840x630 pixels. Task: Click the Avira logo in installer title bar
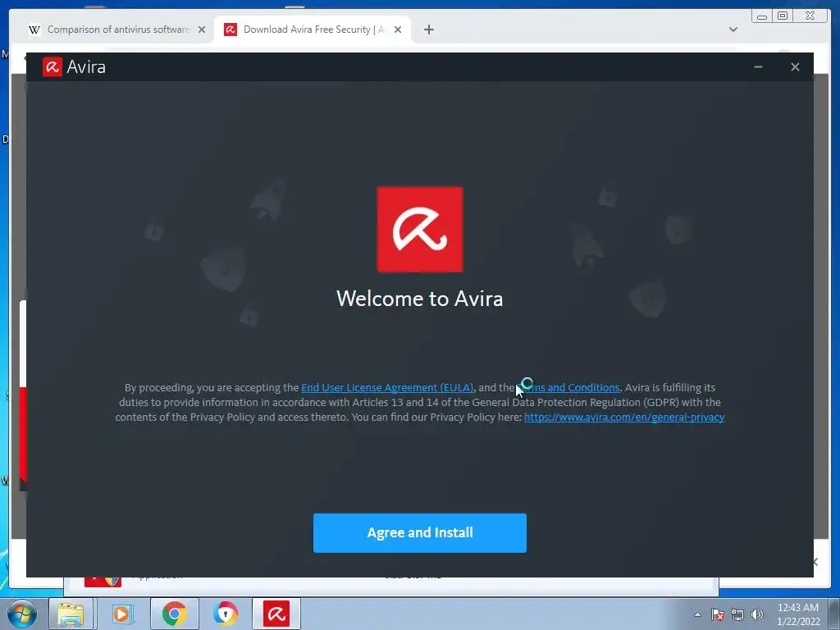coord(52,67)
